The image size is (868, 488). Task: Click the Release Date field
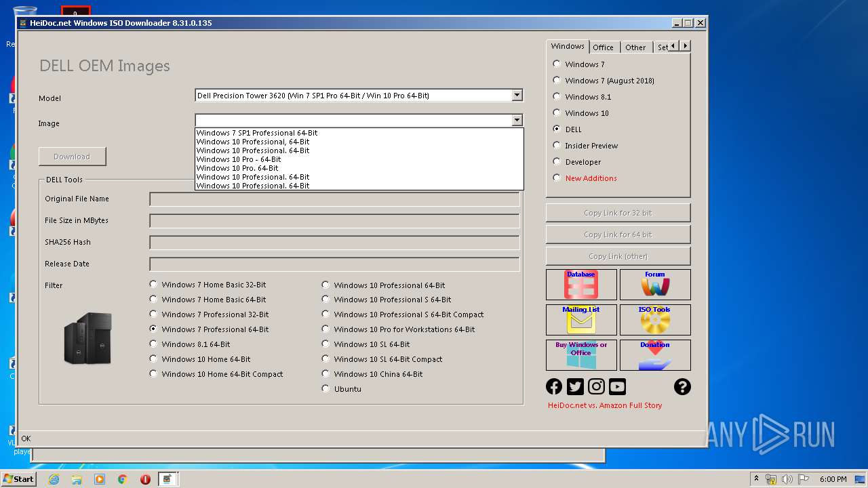[334, 264]
